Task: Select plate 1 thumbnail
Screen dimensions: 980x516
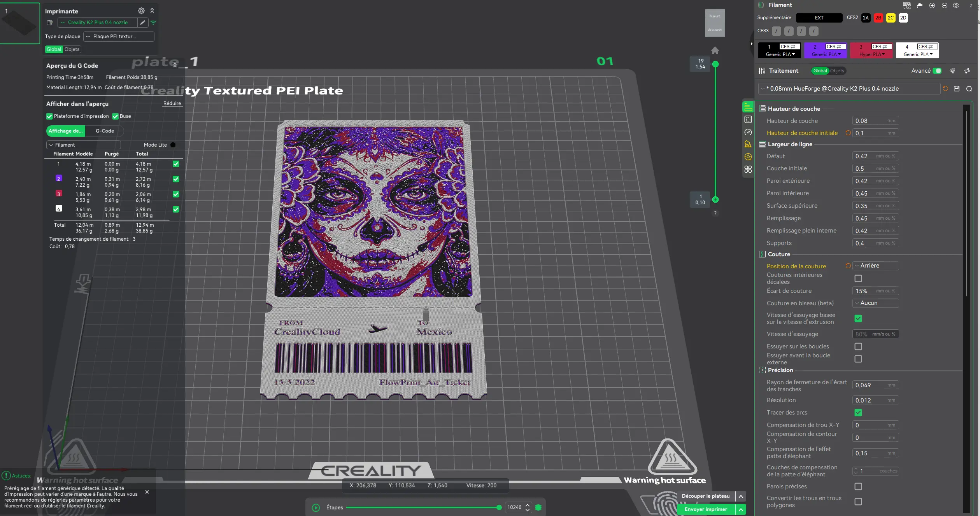Action: click(20, 23)
